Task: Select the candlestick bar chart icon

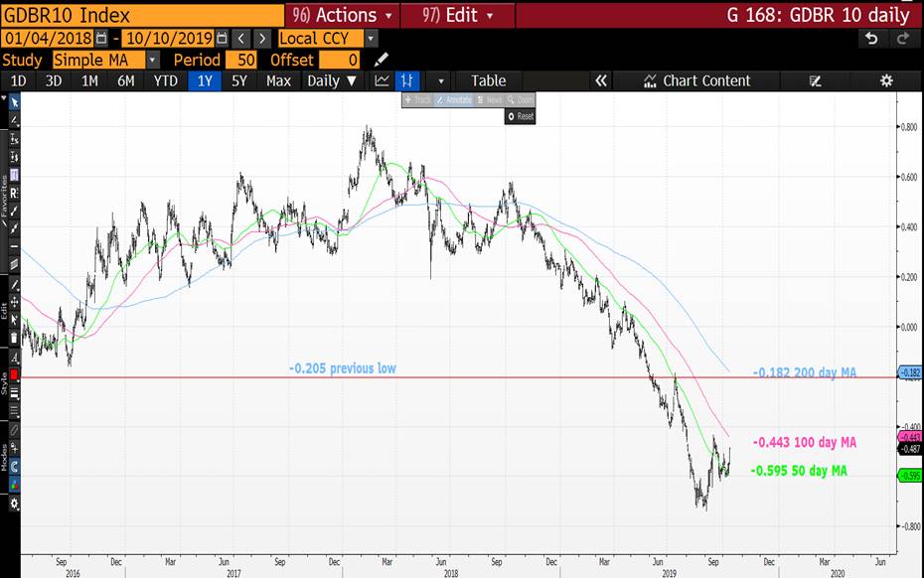Action: tap(406, 80)
